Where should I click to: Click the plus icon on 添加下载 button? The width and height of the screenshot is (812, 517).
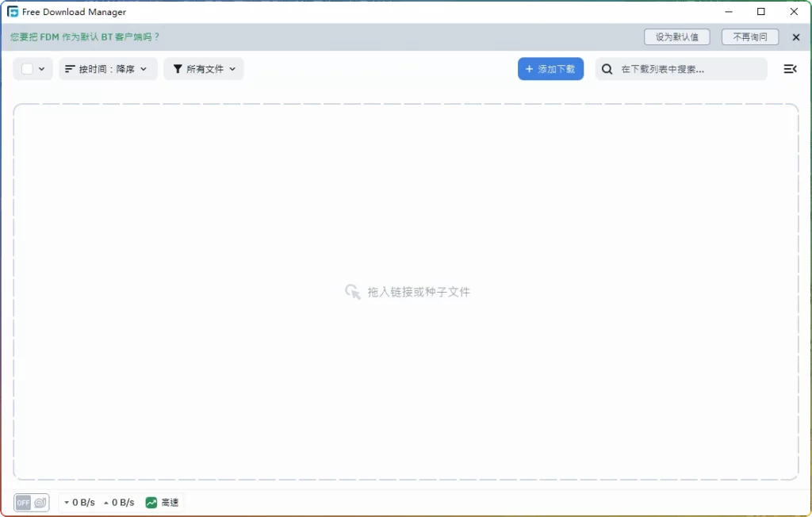click(528, 69)
